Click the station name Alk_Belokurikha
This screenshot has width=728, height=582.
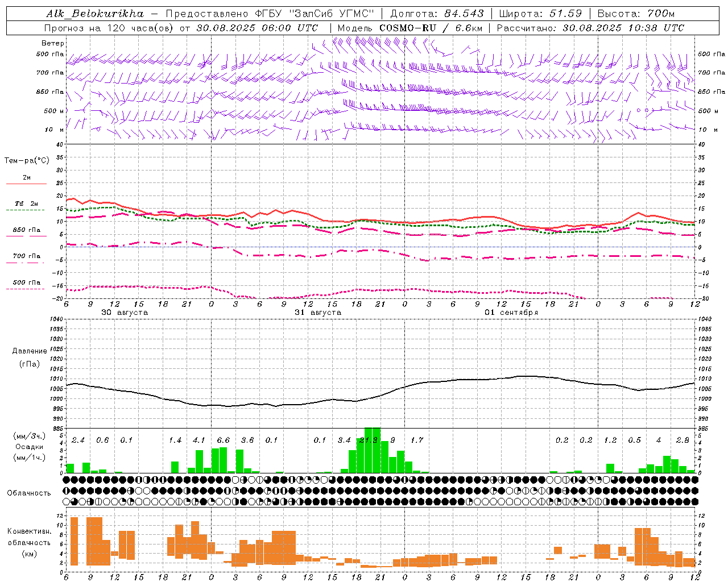(95, 13)
